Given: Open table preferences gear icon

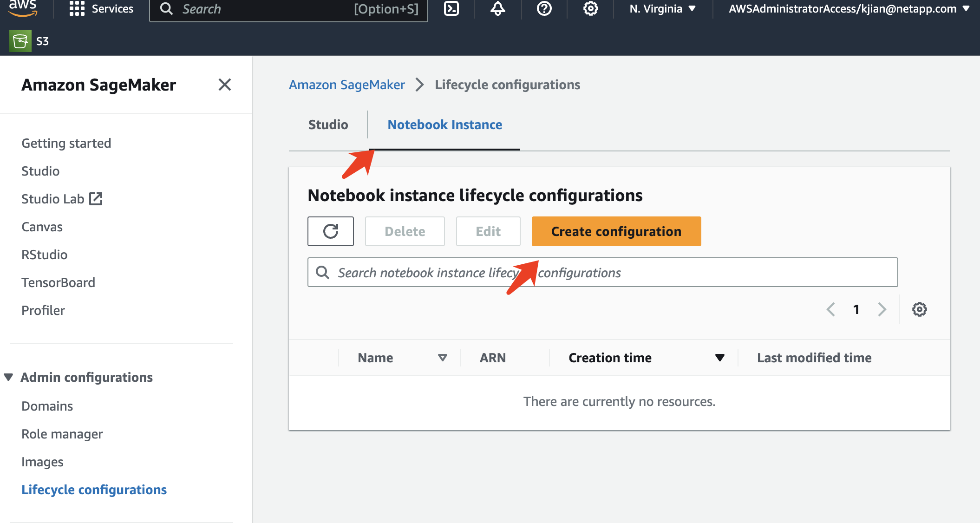Looking at the screenshot, I should (x=919, y=309).
